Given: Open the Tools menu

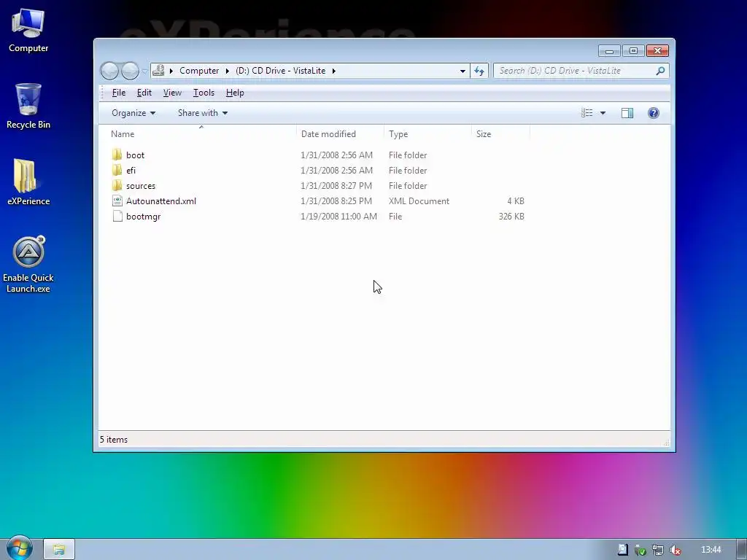Looking at the screenshot, I should pyautogui.click(x=204, y=93).
